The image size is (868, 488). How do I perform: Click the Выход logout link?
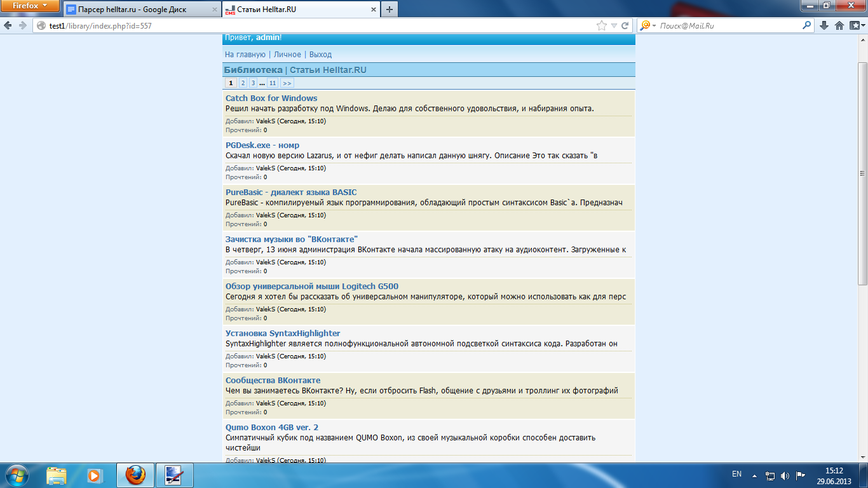(x=320, y=55)
